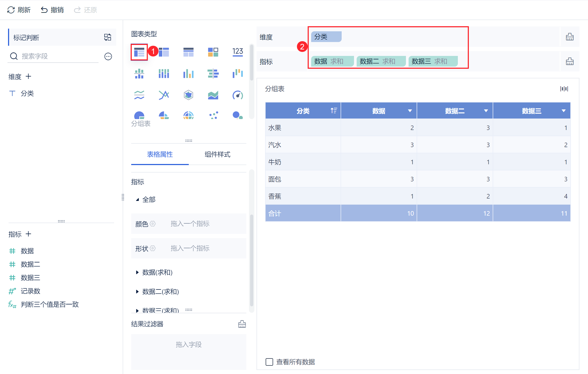This screenshot has width=588, height=374.
Task: Expand the 数据(求和) property group
Action: pyautogui.click(x=137, y=272)
